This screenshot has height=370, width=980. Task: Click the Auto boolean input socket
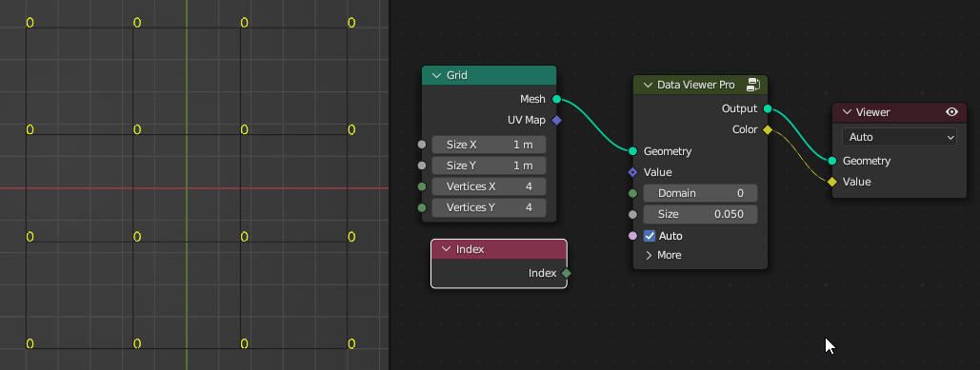pos(632,236)
